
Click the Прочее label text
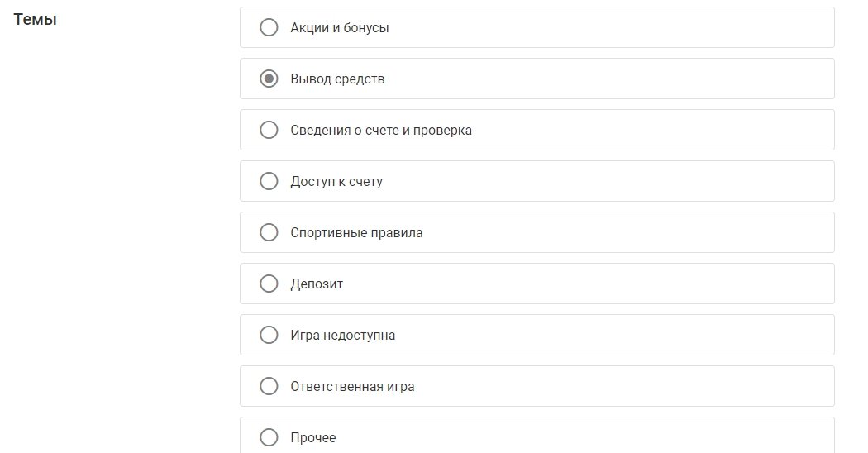click(313, 438)
